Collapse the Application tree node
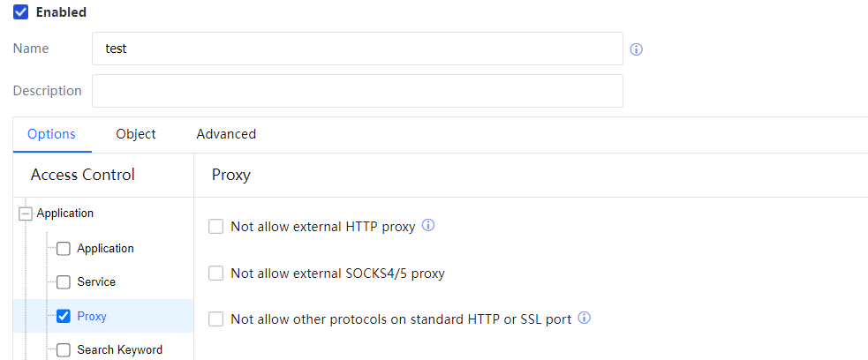Image resolution: width=868 pixels, height=360 pixels. pyautogui.click(x=25, y=214)
